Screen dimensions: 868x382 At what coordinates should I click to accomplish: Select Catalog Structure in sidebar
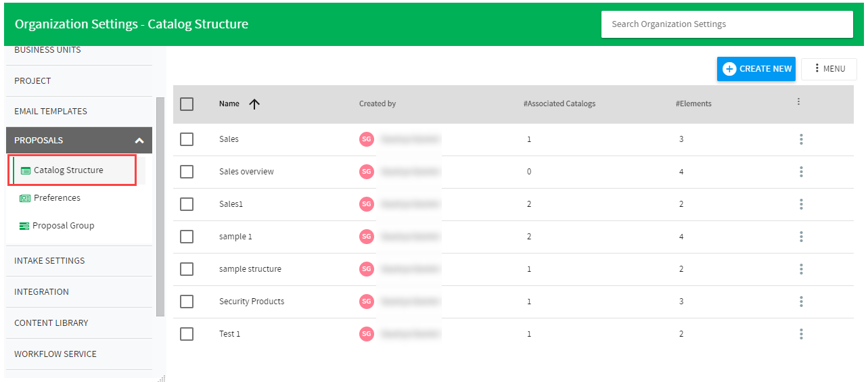click(73, 170)
